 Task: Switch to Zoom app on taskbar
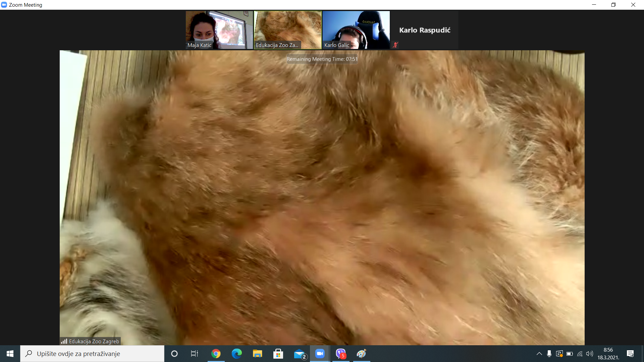pyautogui.click(x=320, y=354)
